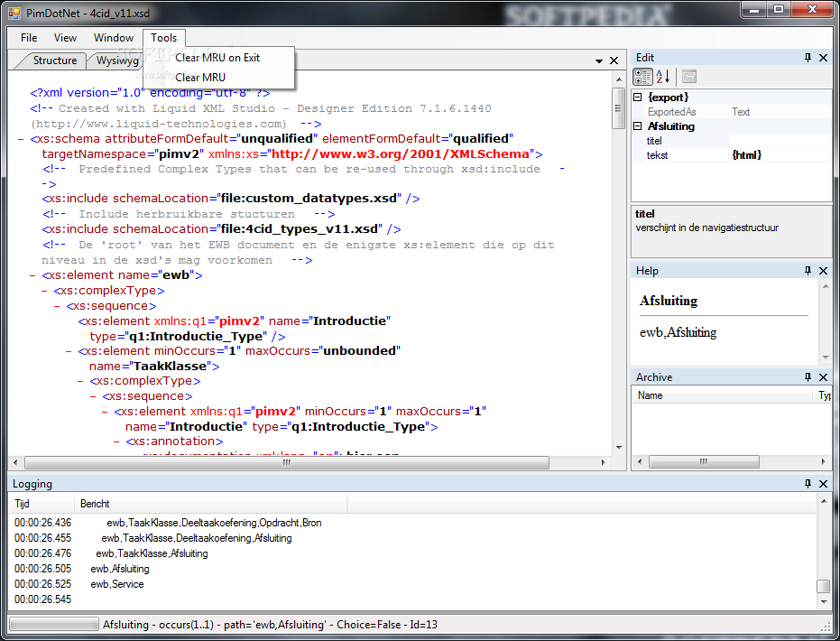Open document tab list dropdown arrow
840x641 pixels.
click(x=599, y=61)
